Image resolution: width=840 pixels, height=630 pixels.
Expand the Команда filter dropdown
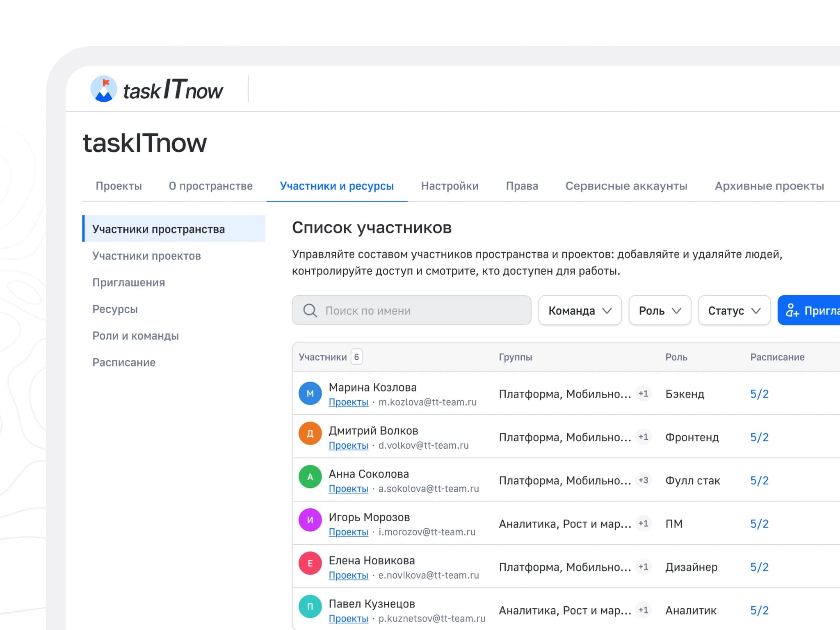click(x=580, y=310)
